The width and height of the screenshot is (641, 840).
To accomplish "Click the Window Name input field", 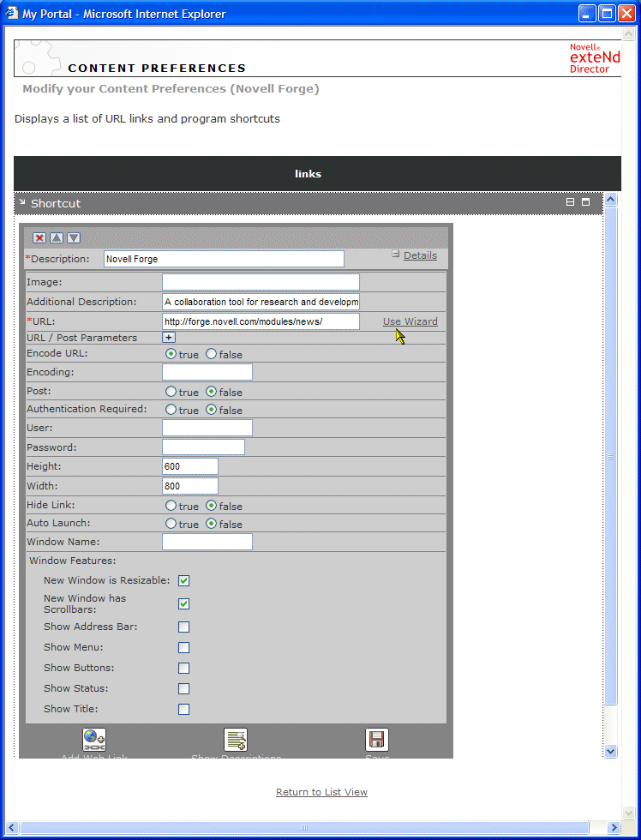I will tap(207, 542).
